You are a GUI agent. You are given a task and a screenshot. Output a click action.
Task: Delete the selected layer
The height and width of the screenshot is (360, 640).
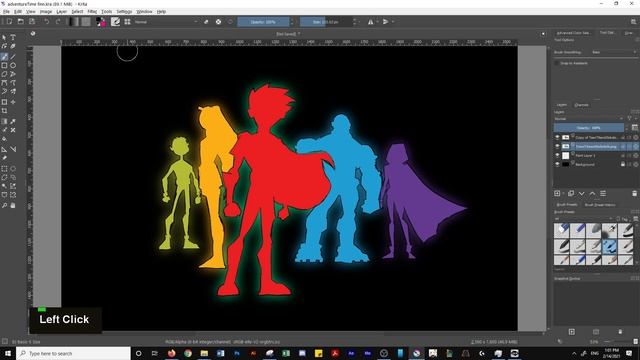click(x=634, y=193)
